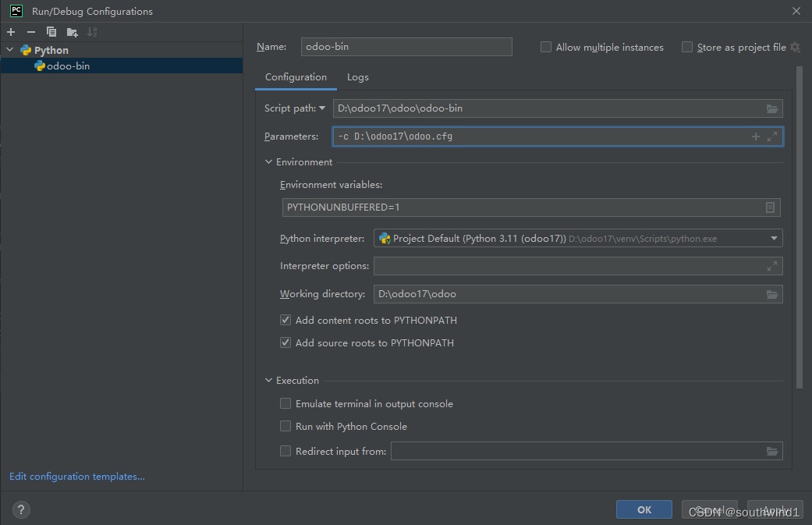Click the PyCharm logo in title bar

point(16,11)
